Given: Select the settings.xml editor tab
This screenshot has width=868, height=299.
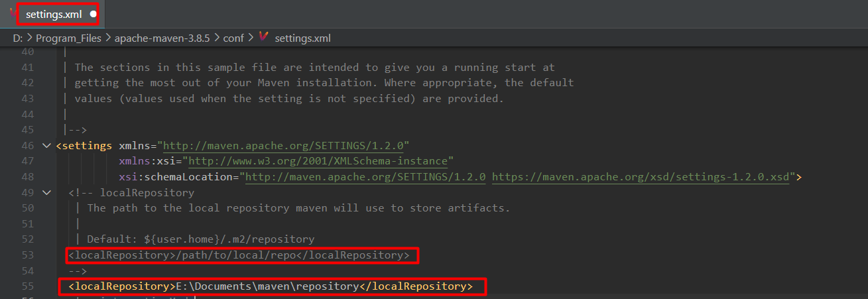Looking at the screenshot, I should (54, 13).
